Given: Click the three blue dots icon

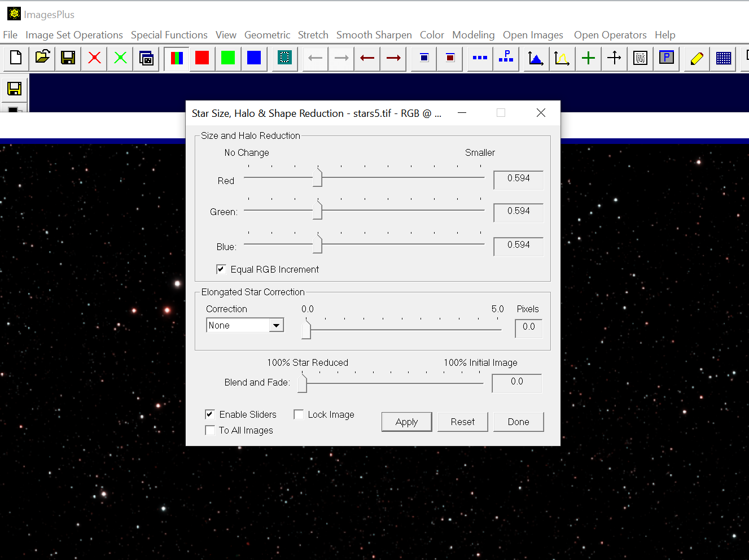Looking at the screenshot, I should tap(480, 58).
